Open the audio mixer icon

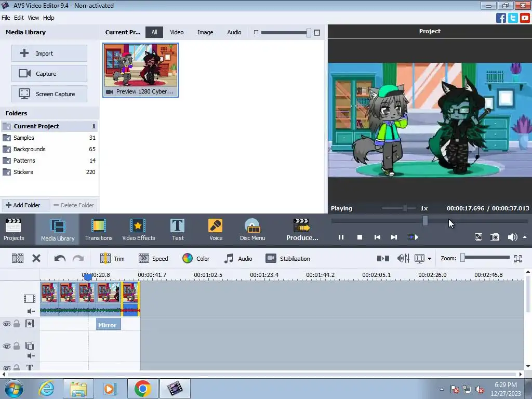tap(403, 259)
